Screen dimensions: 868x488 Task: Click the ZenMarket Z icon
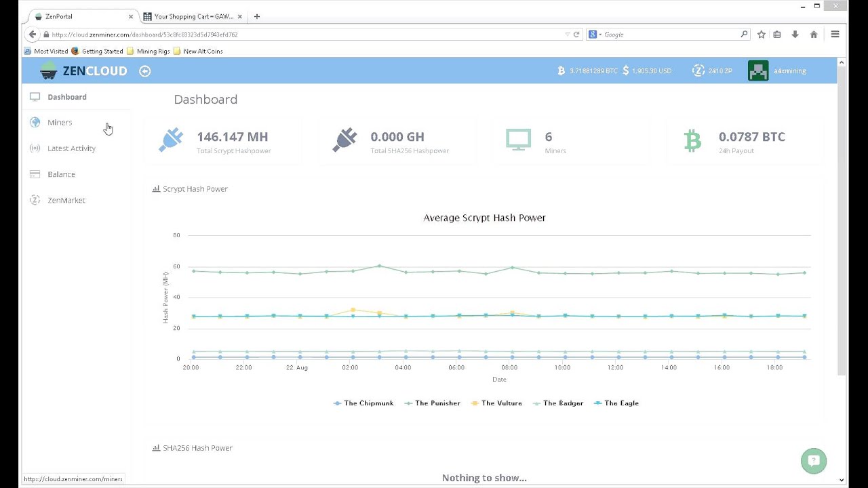[x=35, y=200]
